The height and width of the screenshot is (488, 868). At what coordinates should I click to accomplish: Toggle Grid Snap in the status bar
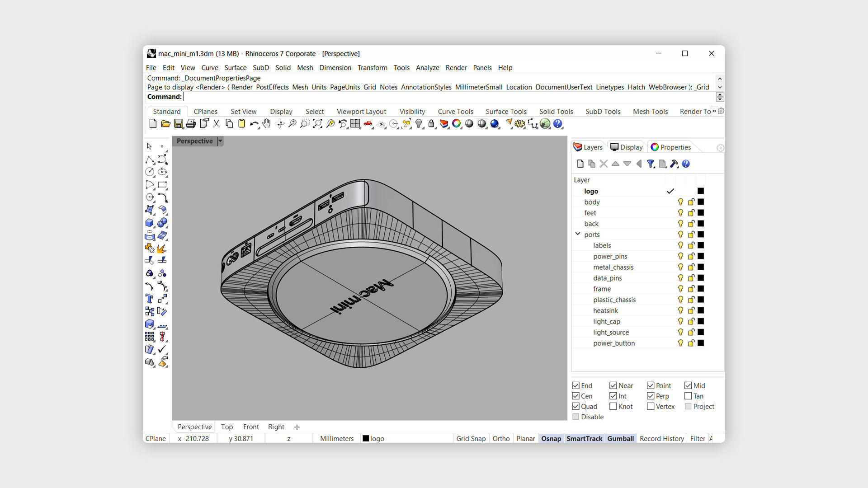pos(471,439)
